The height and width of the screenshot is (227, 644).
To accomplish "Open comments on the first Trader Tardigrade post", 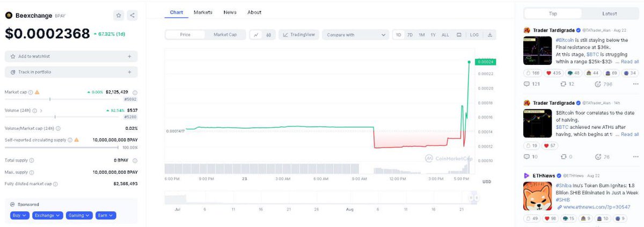I will (532, 84).
